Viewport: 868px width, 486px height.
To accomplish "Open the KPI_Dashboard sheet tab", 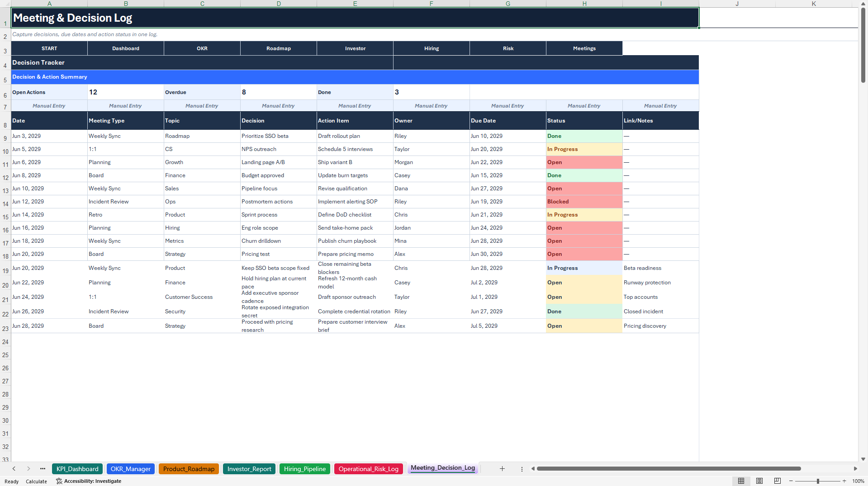I will 77,469.
